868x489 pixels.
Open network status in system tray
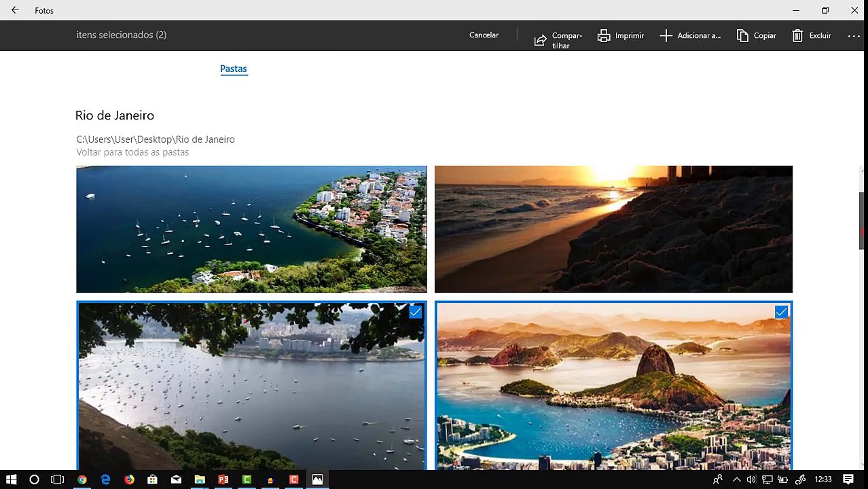[x=767, y=479]
